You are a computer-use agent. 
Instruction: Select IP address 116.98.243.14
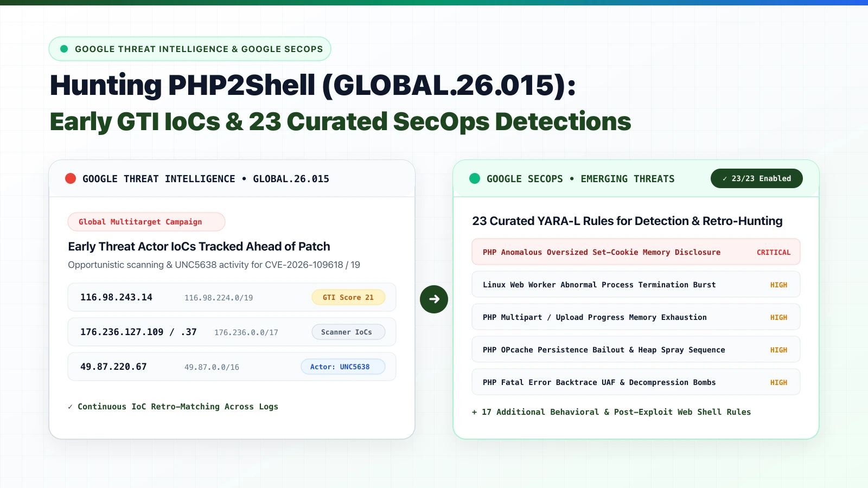click(x=116, y=297)
